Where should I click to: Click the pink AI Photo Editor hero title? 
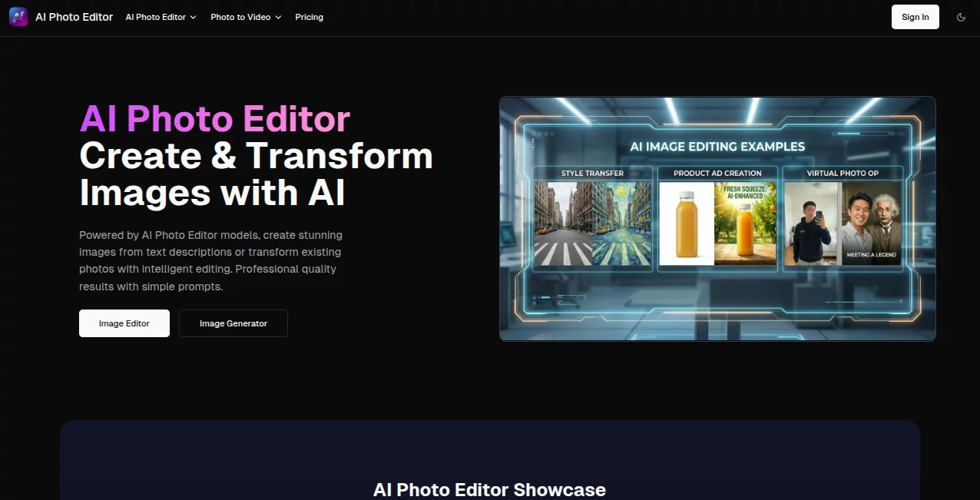tap(214, 119)
